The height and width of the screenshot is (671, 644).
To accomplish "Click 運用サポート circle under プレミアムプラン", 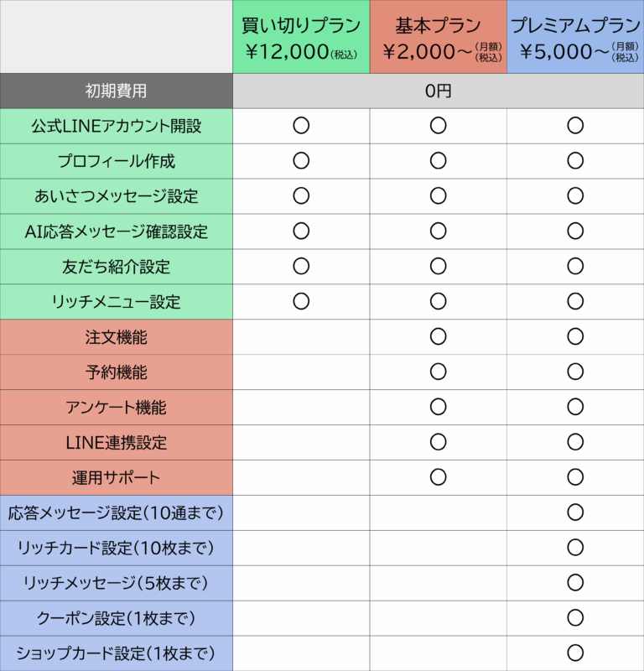I will [x=575, y=477].
